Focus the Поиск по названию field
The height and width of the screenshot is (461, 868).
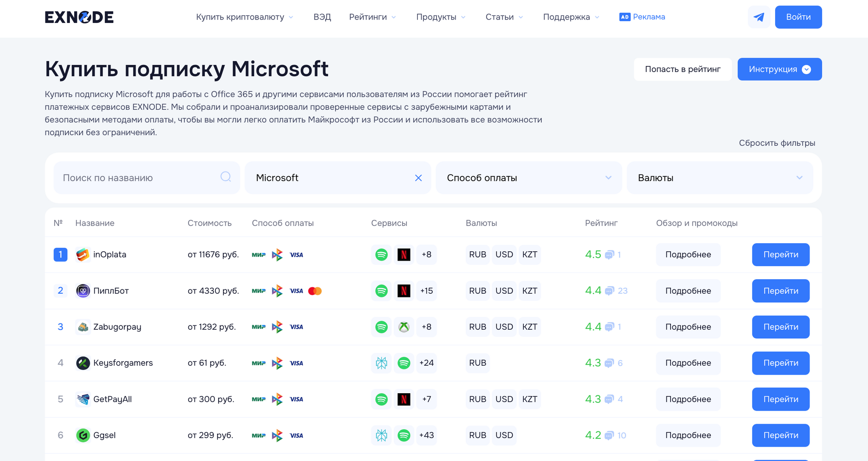tap(140, 178)
